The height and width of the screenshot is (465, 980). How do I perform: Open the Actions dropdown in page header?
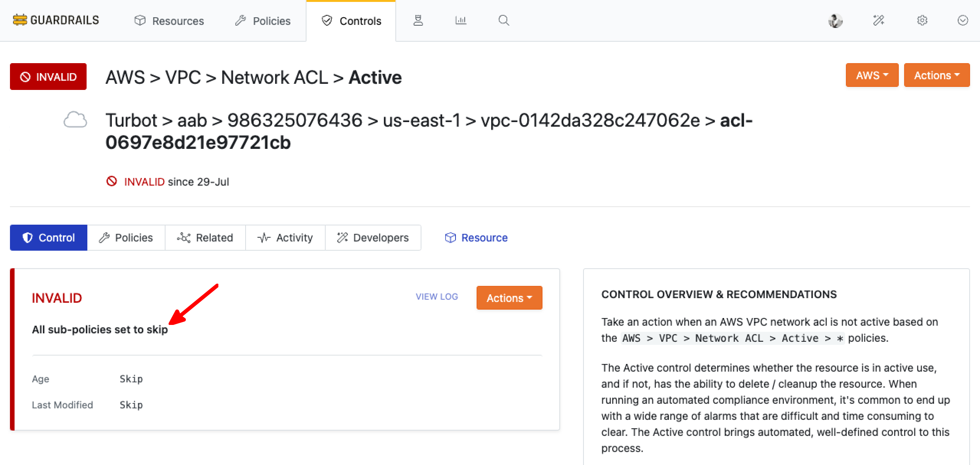[936, 75]
